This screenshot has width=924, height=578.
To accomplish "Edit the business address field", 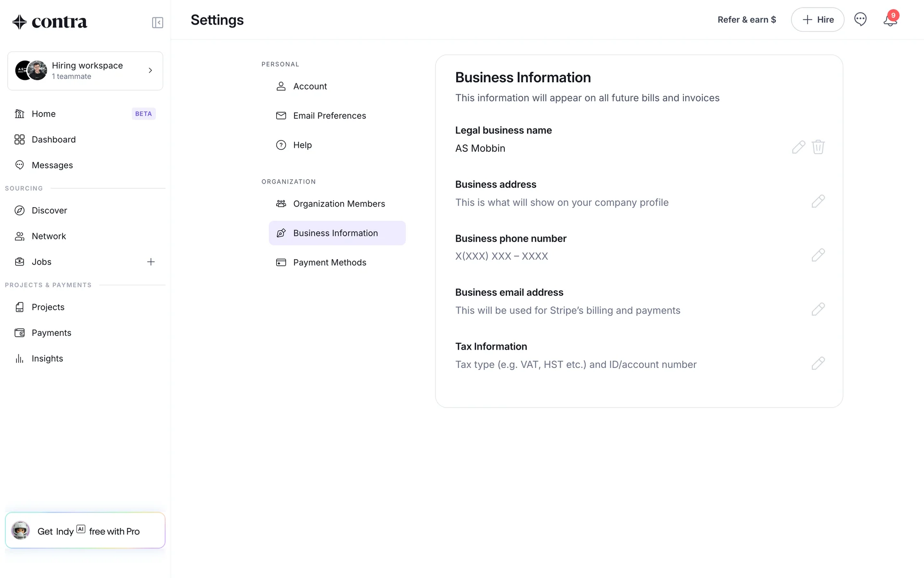I will pyautogui.click(x=818, y=201).
